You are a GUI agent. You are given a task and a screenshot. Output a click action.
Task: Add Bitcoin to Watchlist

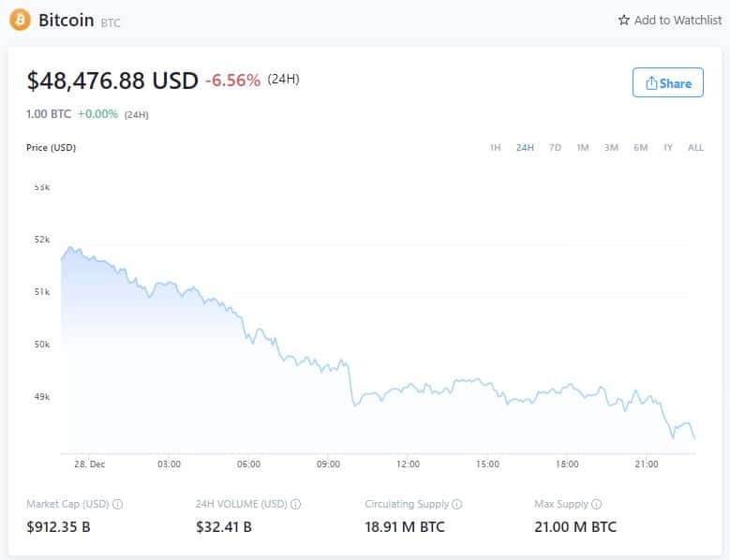pos(670,20)
